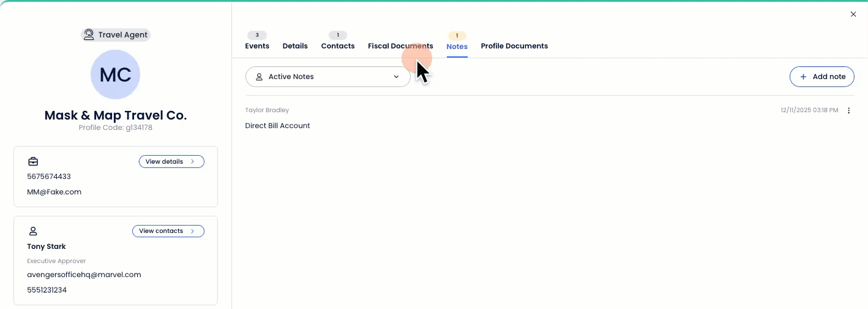Open the Profile Documents tab
This screenshot has height=309, width=868.
(x=514, y=46)
